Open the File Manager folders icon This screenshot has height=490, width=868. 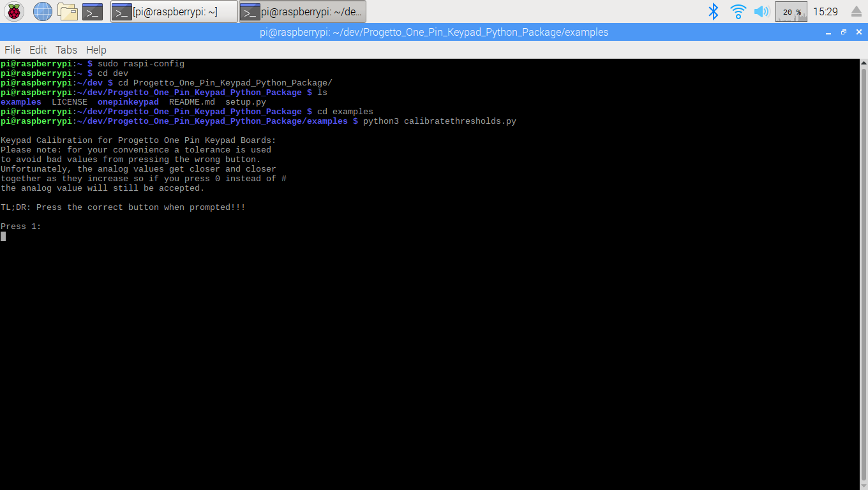(x=68, y=11)
